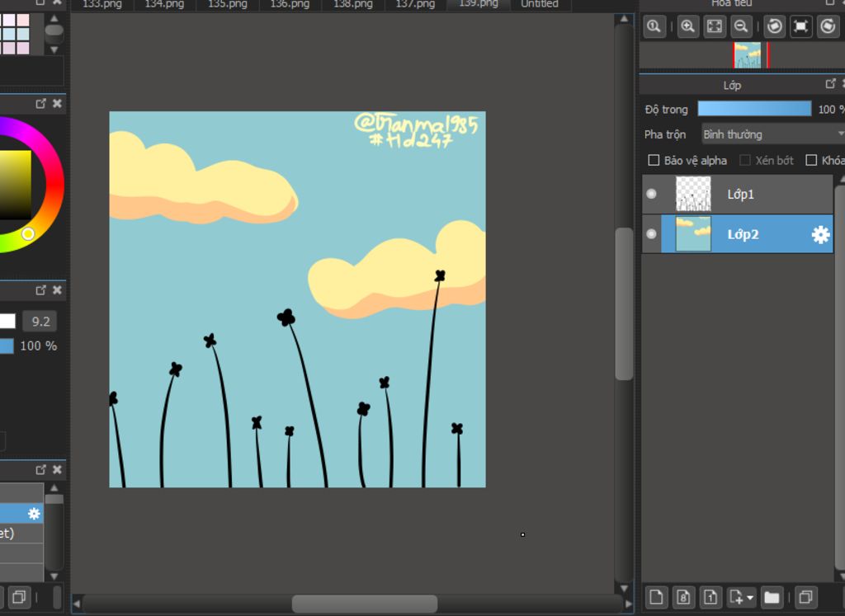Enable the Khóa lock checkbox
Image resolution: width=845 pixels, height=616 pixels.
pyautogui.click(x=811, y=160)
